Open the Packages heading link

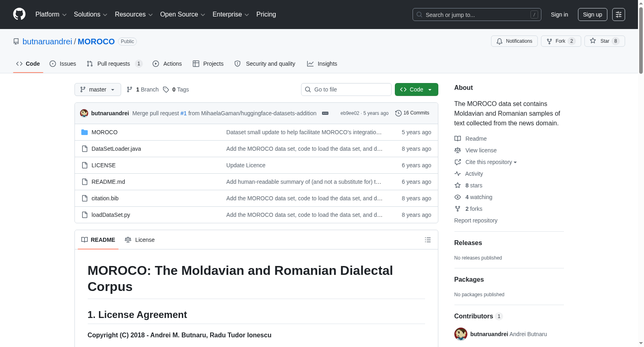click(x=469, y=279)
